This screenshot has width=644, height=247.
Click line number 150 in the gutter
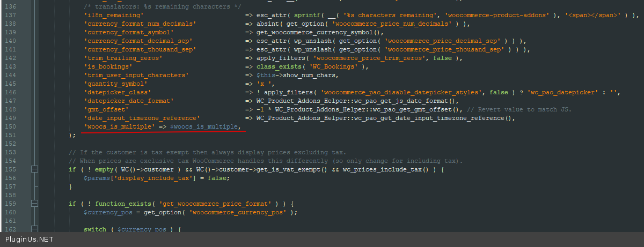[11, 126]
